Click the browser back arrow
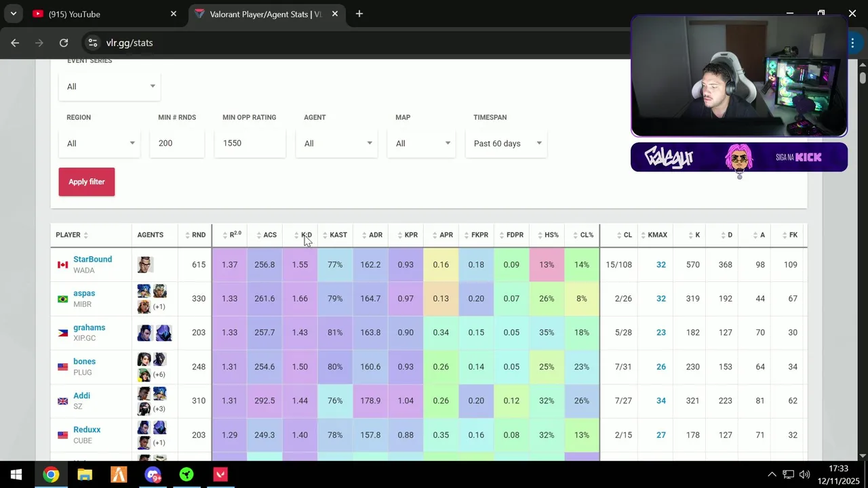868x488 pixels. tap(15, 43)
